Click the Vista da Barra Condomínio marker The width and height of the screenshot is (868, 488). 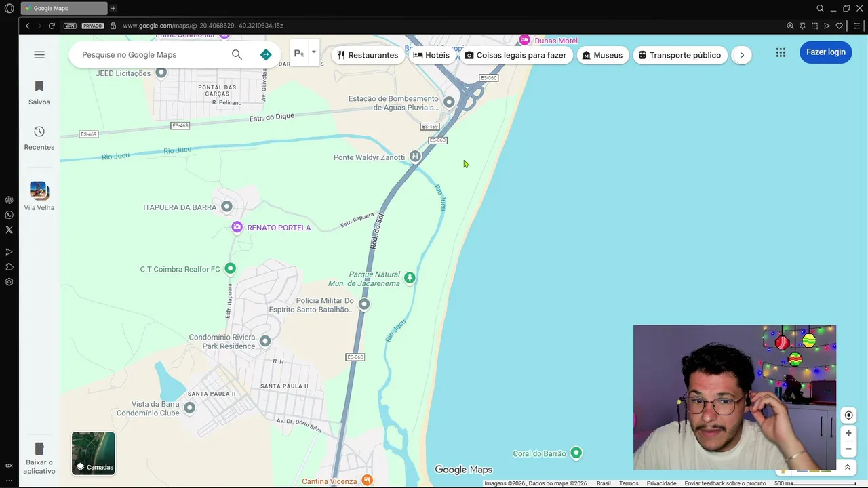[x=190, y=408]
